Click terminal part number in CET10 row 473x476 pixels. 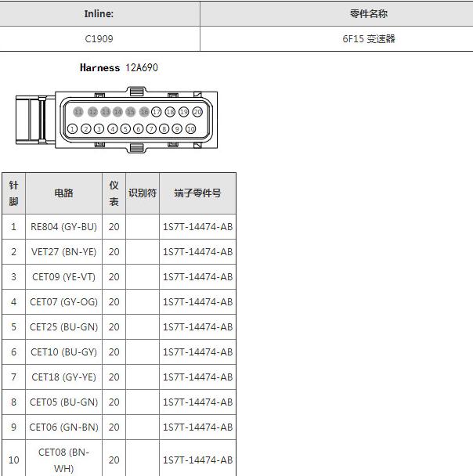pos(197,352)
